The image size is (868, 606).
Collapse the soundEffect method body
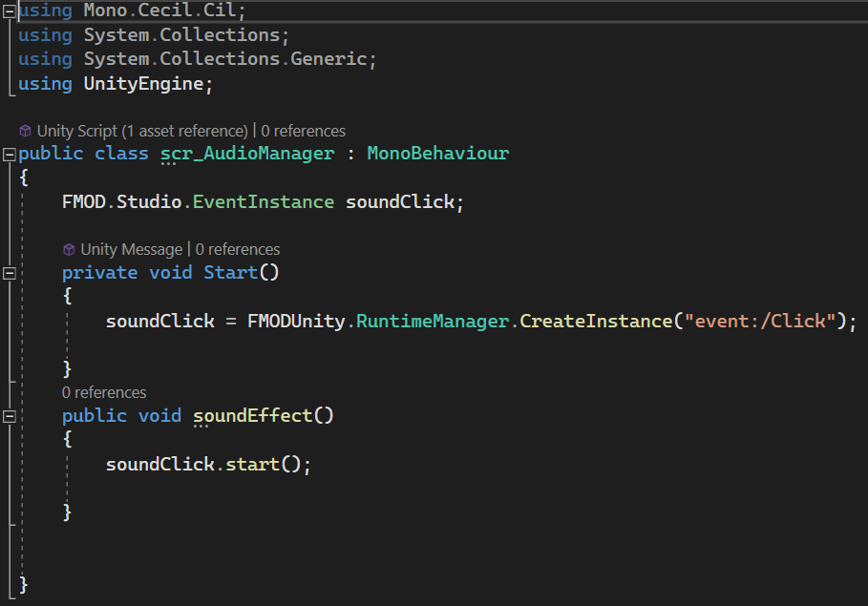coord(10,417)
